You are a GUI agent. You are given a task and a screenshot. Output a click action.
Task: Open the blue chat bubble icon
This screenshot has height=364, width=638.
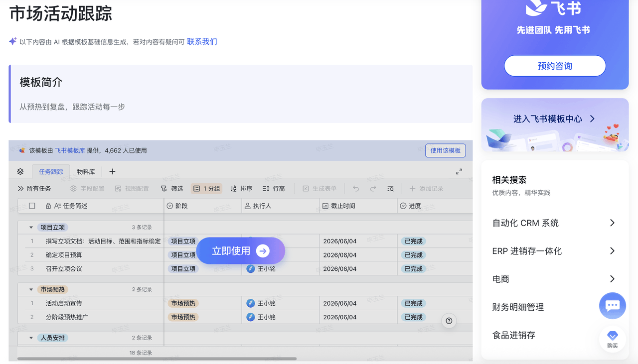[x=612, y=305]
